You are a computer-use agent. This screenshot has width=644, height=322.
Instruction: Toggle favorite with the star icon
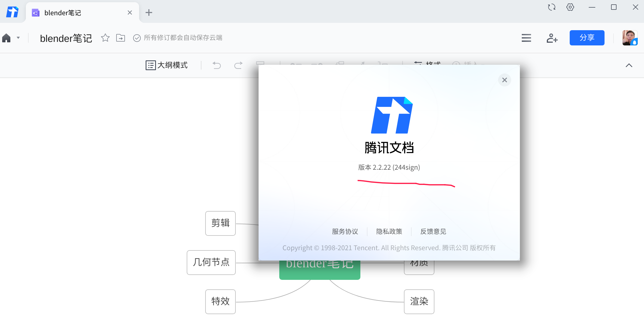(105, 38)
